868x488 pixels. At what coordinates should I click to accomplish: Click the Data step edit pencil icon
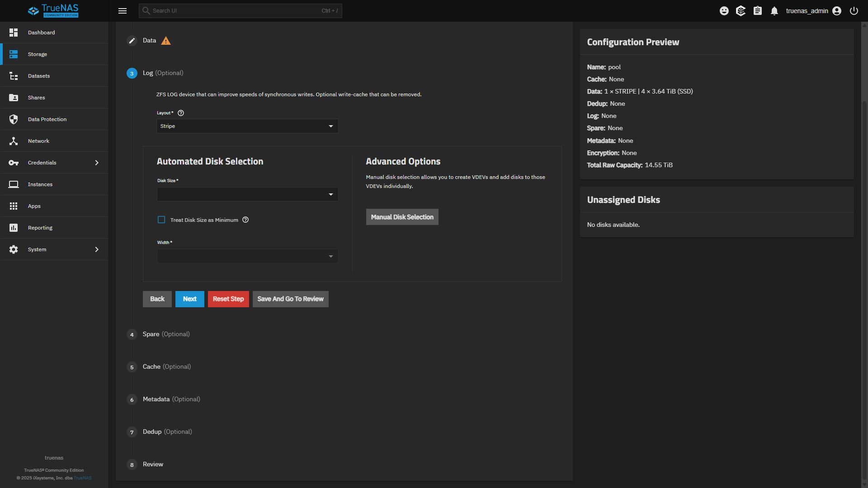tap(132, 41)
